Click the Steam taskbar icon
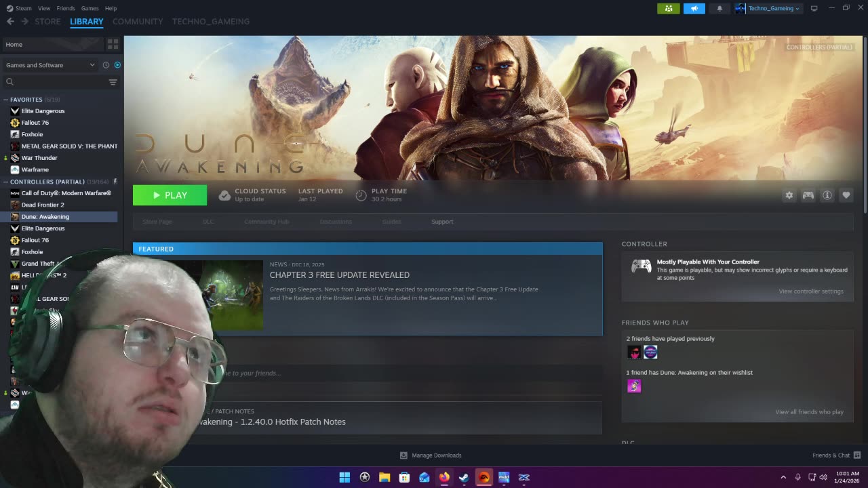 (x=464, y=477)
